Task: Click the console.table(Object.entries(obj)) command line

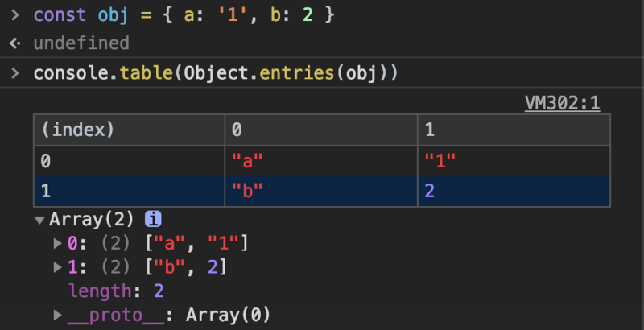Action: [216, 73]
